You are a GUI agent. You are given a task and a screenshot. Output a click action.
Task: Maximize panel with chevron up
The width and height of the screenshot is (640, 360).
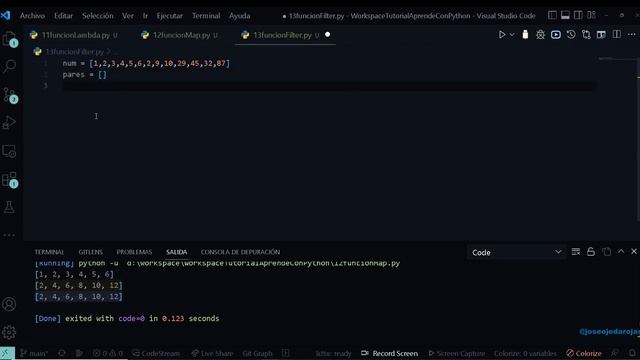(621, 252)
